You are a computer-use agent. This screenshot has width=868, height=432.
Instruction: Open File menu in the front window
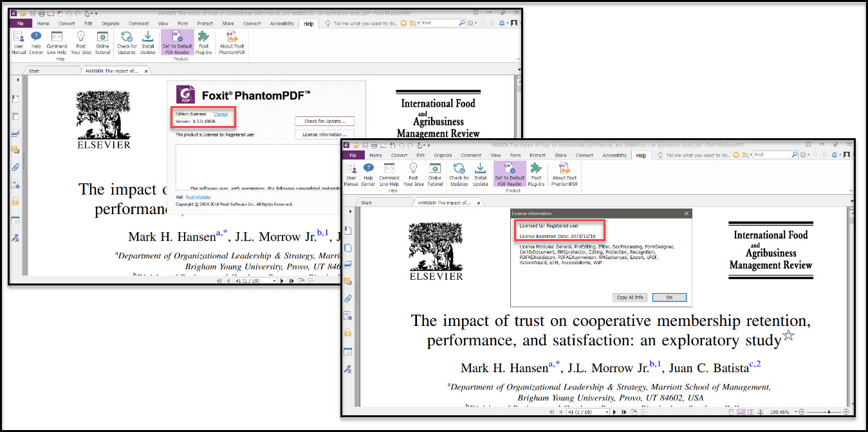[352, 155]
